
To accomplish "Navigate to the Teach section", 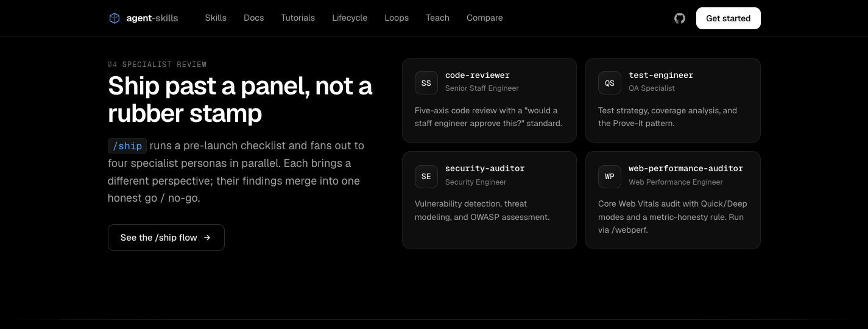I will [x=437, y=18].
